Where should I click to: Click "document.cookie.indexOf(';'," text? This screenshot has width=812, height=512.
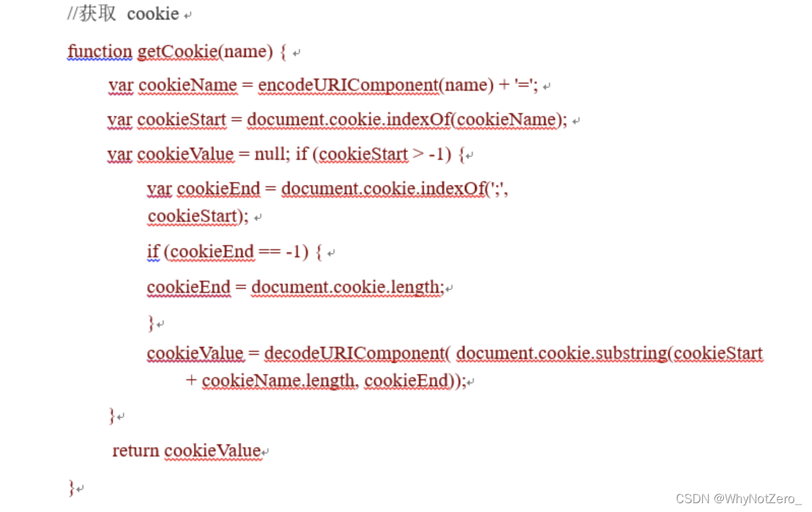tap(394, 189)
